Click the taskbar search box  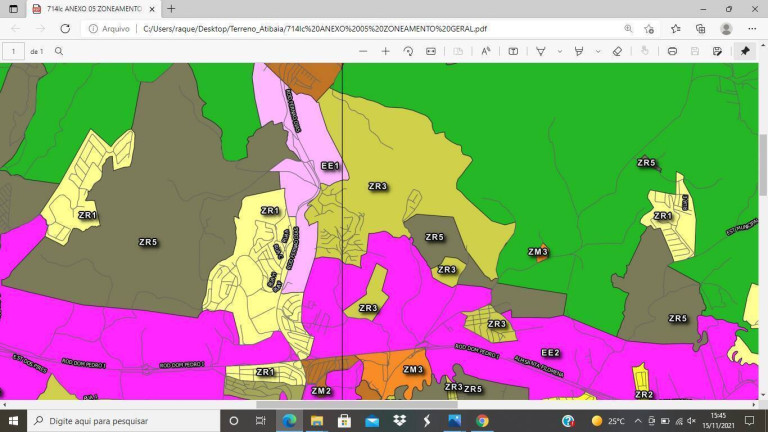pos(123,421)
